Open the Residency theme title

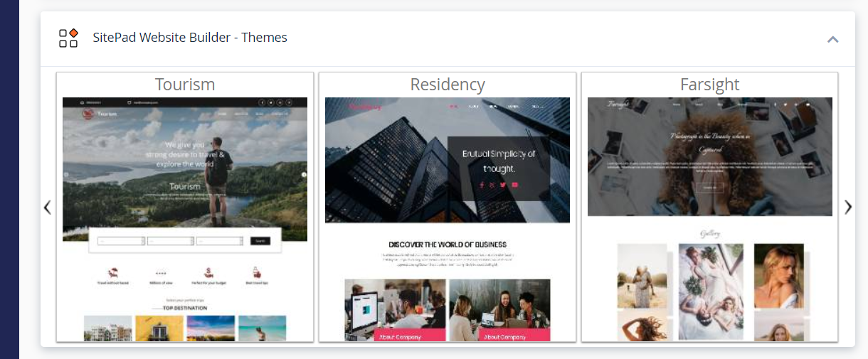pos(448,85)
